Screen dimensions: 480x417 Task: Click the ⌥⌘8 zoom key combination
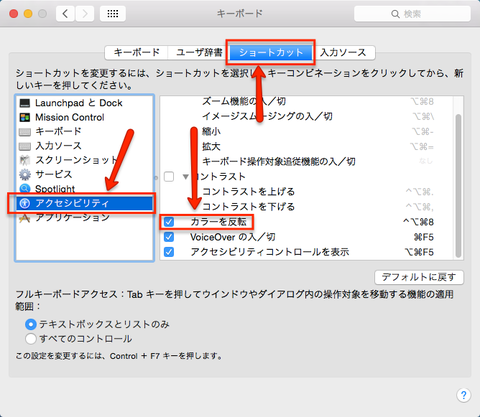click(422, 101)
